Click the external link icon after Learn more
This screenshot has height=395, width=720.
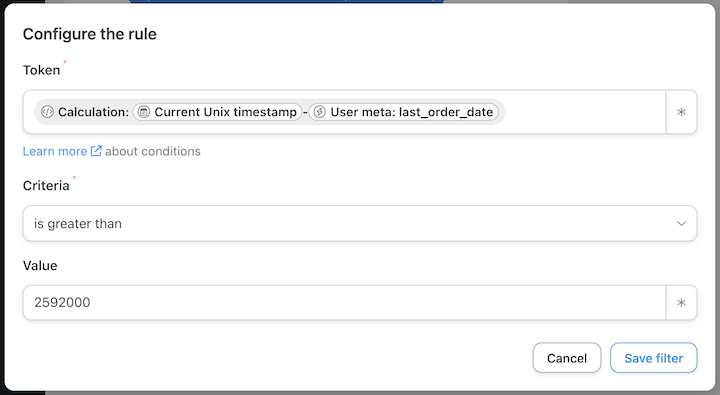[96, 151]
